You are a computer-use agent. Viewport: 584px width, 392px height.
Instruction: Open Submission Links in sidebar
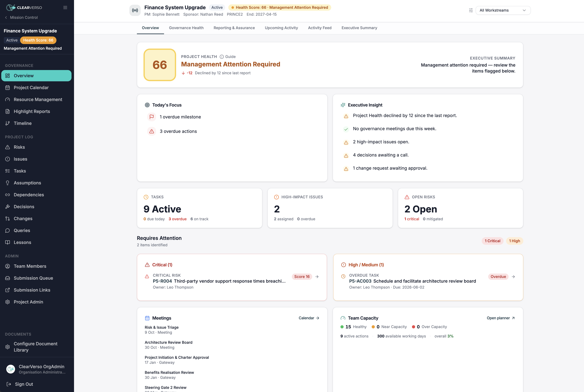tap(36, 290)
